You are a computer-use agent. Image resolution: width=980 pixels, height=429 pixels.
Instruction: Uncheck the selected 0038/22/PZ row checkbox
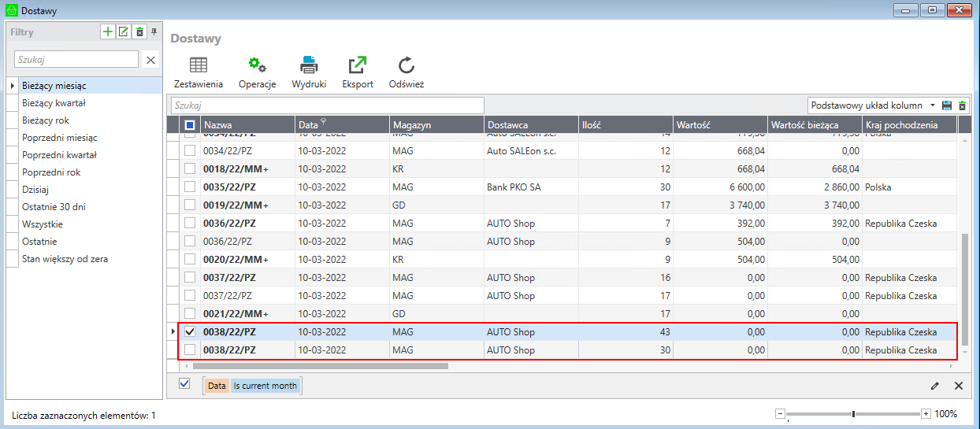(190, 332)
